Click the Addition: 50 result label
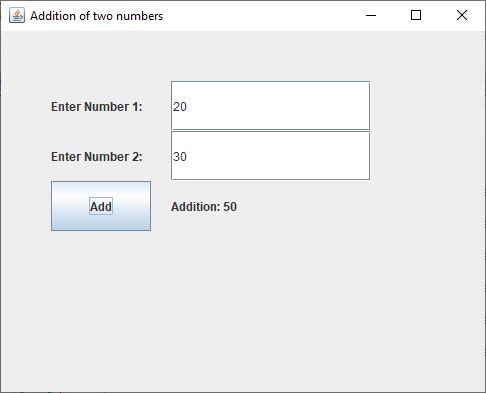 point(204,207)
